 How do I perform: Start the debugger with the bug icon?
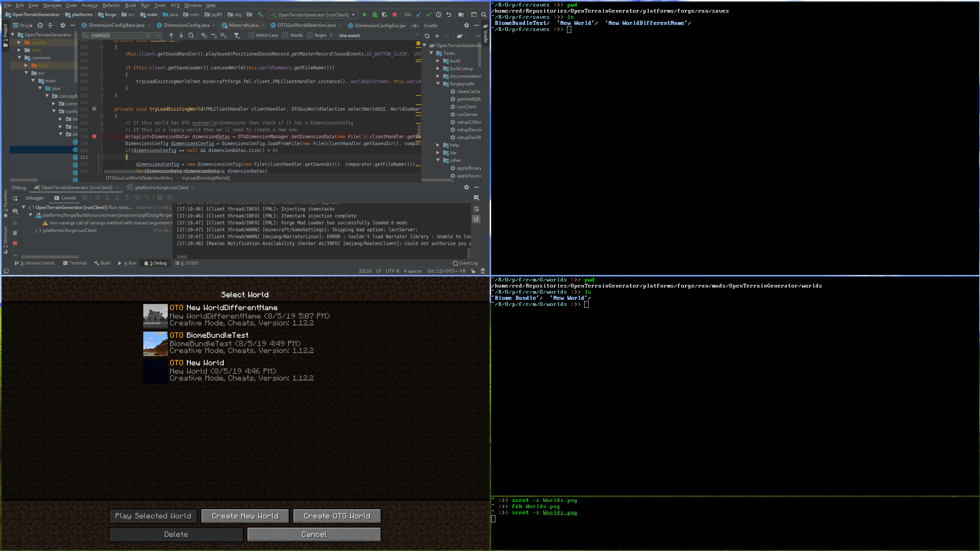tap(375, 15)
